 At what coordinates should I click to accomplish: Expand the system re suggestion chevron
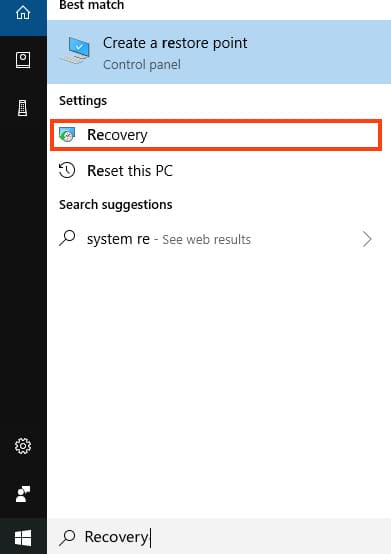click(367, 239)
